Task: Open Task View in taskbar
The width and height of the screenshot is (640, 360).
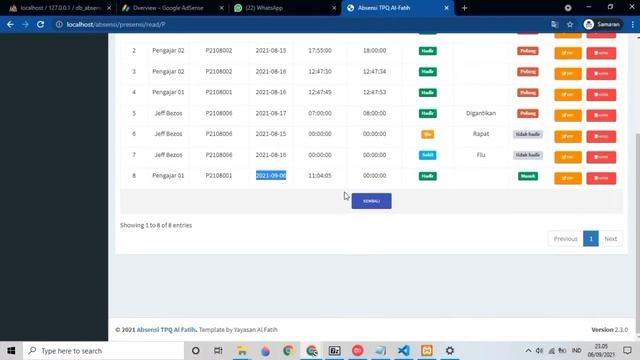Action: 218,351
